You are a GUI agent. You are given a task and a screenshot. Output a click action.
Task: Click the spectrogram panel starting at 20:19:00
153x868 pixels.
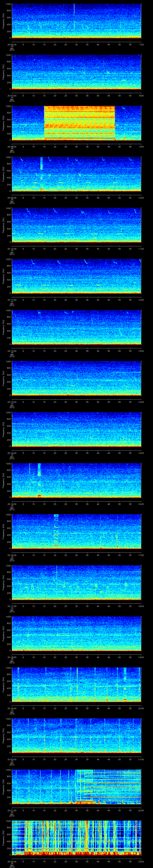[76, 685]
